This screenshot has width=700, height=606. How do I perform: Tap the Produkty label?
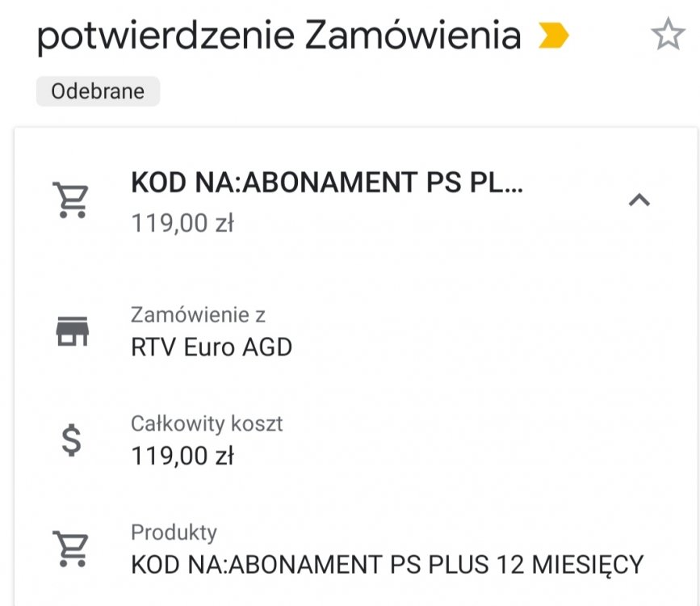[x=174, y=532]
